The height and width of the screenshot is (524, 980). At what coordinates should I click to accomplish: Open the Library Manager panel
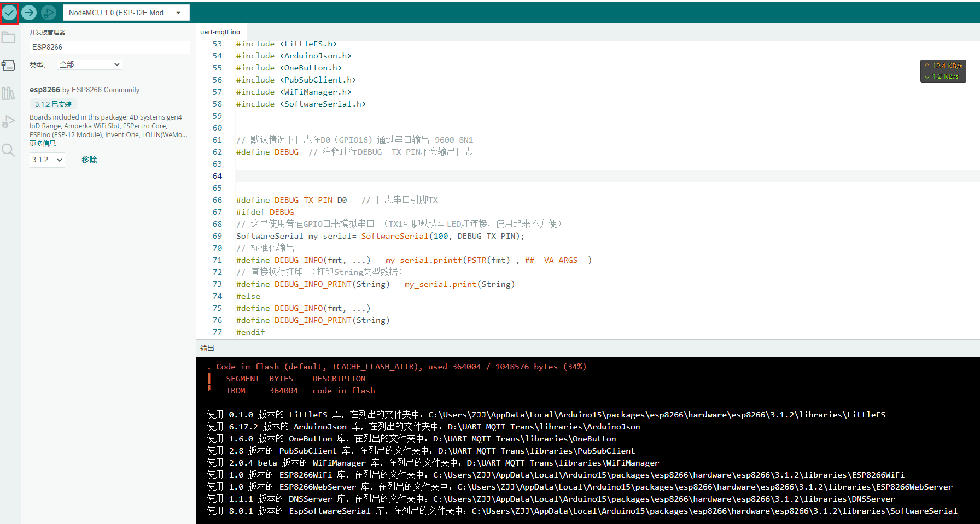tap(8, 93)
